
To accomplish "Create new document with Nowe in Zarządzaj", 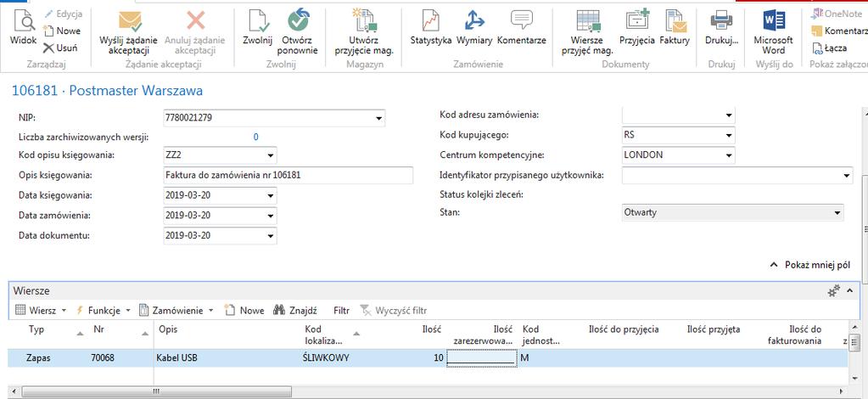I will click(x=62, y=31).
